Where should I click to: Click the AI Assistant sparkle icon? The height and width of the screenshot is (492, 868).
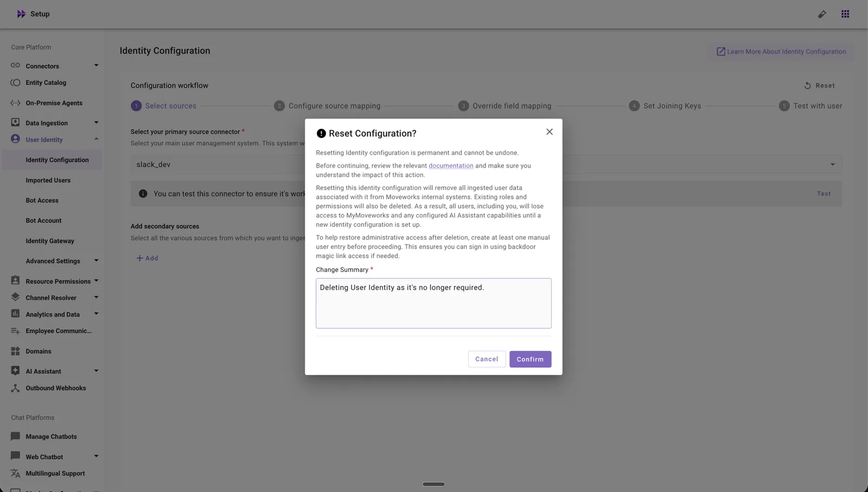15,370
